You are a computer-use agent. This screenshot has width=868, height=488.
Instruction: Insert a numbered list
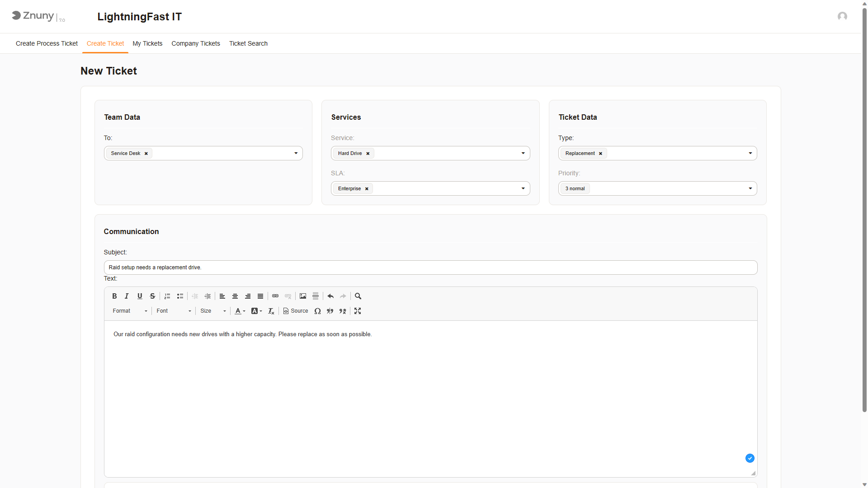pos(167,296)
